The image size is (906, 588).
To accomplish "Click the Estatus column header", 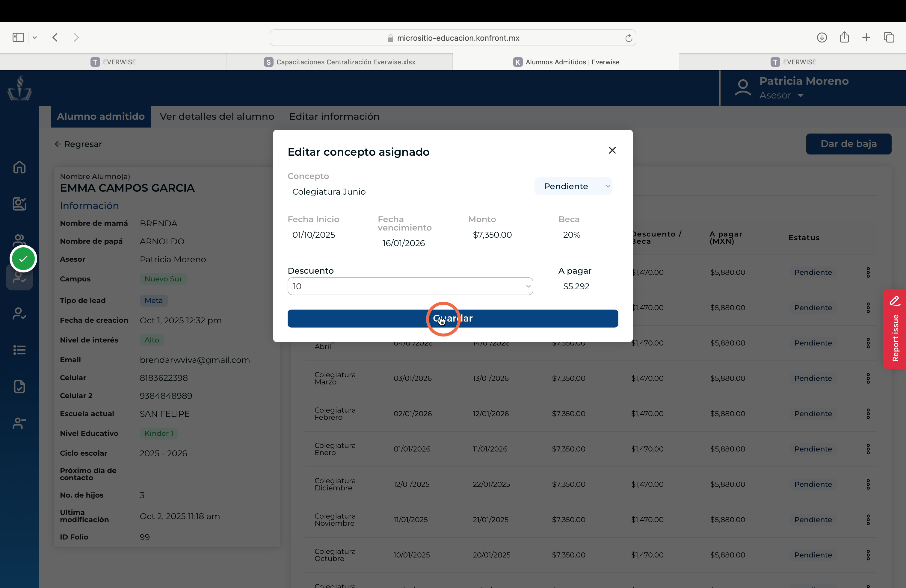I will (804, 238).
